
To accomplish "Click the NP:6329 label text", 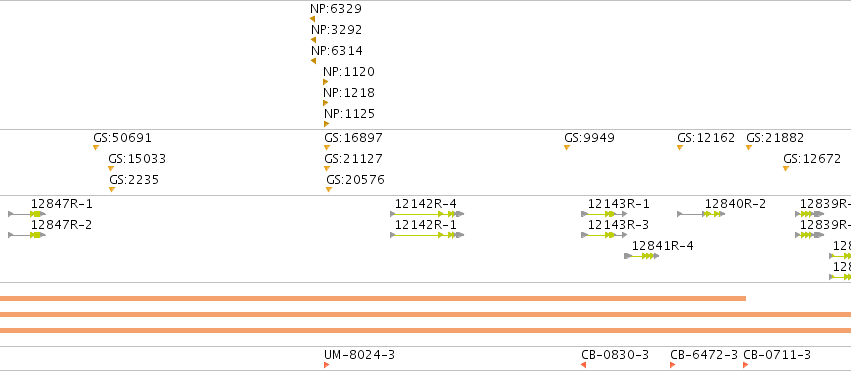I will tap(336, 9).
